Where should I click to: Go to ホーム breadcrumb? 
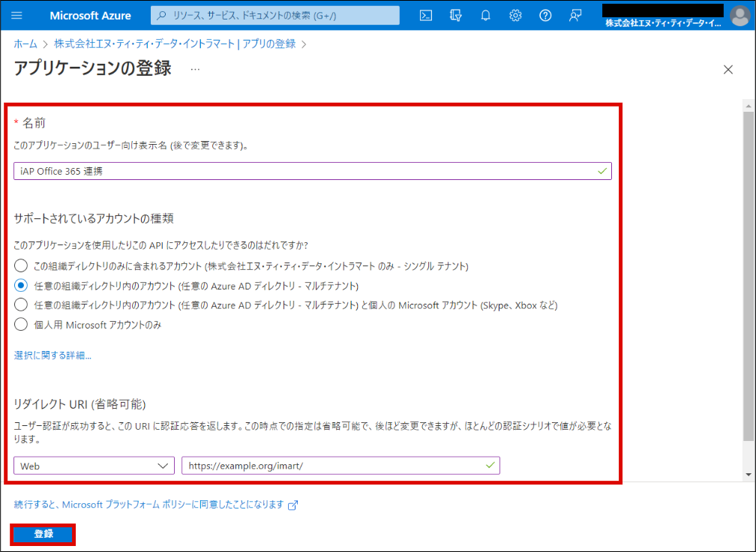(x=25, y=43)
